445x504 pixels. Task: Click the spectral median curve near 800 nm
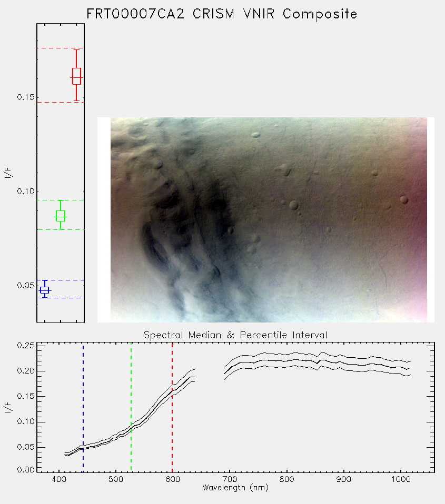(286, 361)
